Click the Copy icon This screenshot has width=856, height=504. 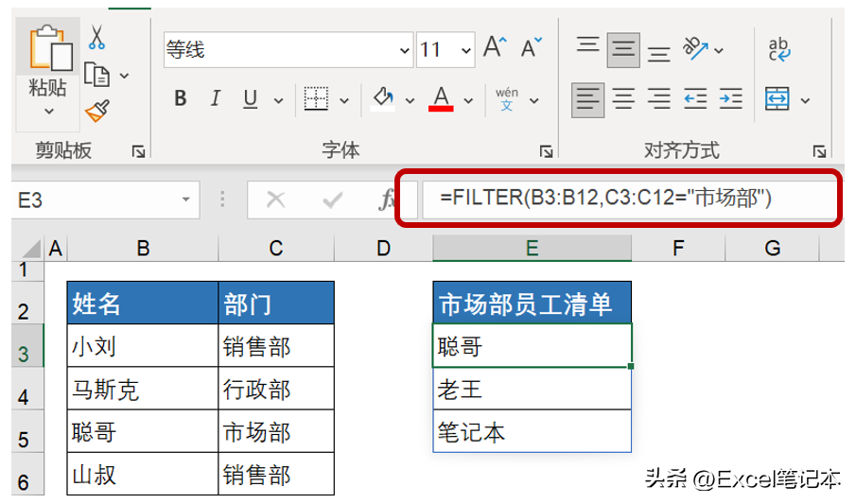point(97,75)
